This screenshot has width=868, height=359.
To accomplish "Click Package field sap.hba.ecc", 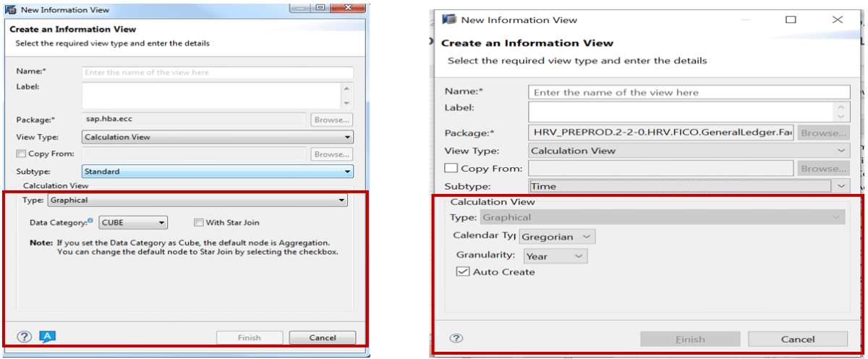I will (195, 119).
